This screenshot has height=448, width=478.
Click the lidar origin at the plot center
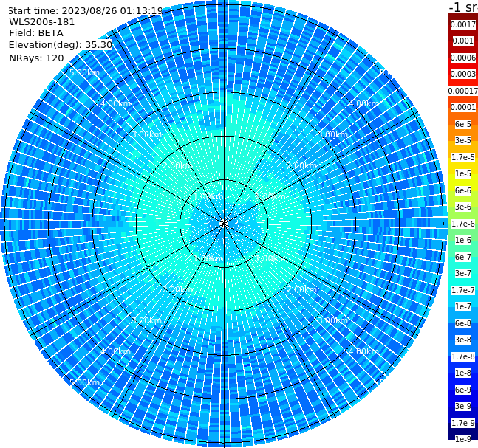click(x=224, y=224)
